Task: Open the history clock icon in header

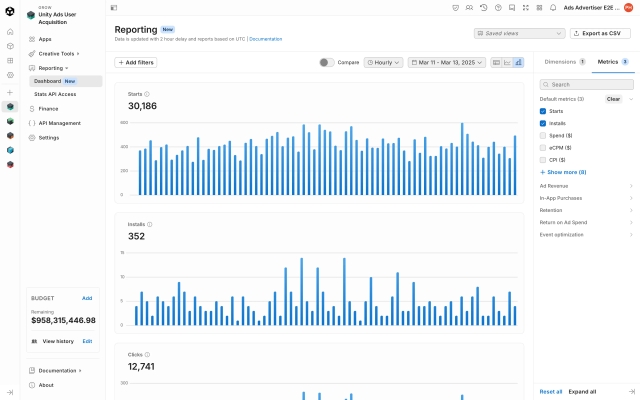Action: pos(484,7)
